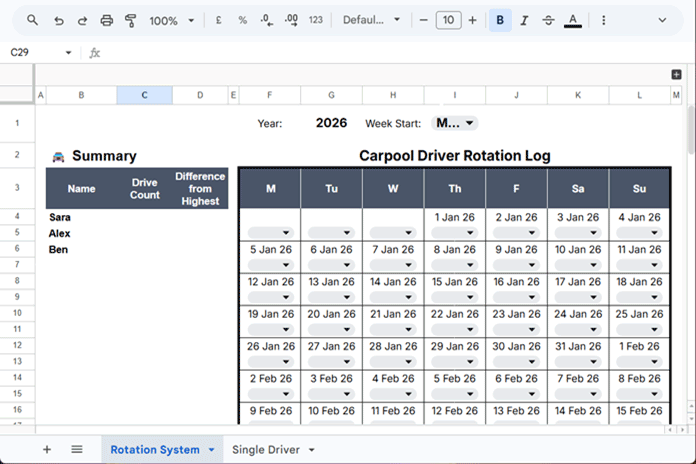Open the name box C29 dropdown arrow
The image size is (696, 464).
tap(68, 53)
